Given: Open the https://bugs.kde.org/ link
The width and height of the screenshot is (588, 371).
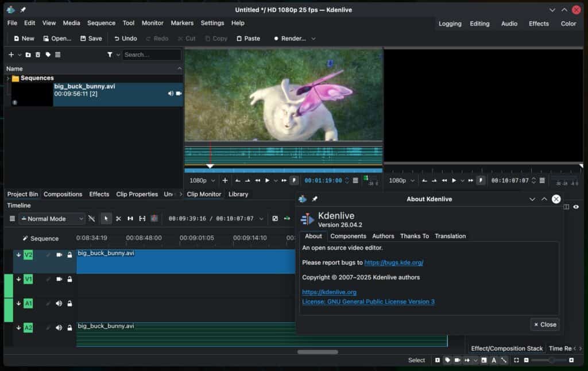Looking at the screenshot, I should click(394, 262).
